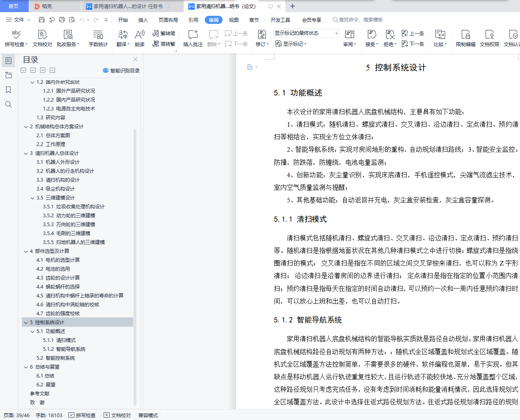Screen dimensions: 520x420
Task: Go to previous comment 上一条 beside 删除
Action: (x=236, y=33)
